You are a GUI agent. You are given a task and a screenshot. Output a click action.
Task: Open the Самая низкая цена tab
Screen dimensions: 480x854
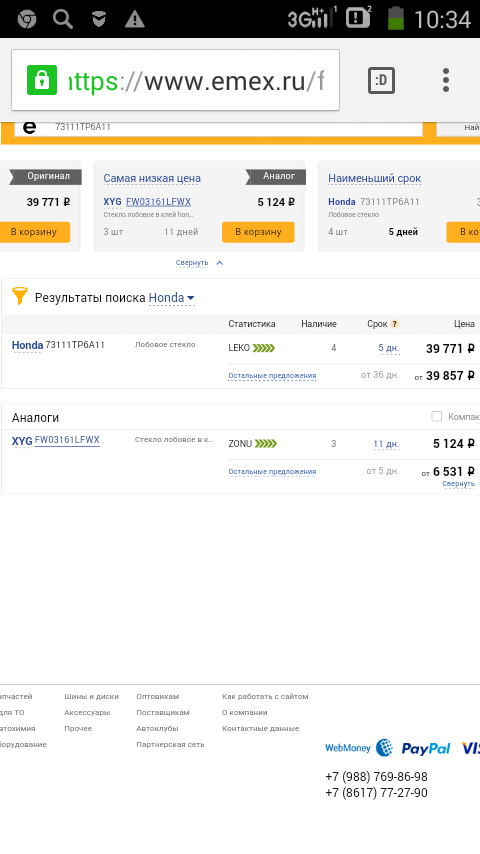(x=152, y=178)
